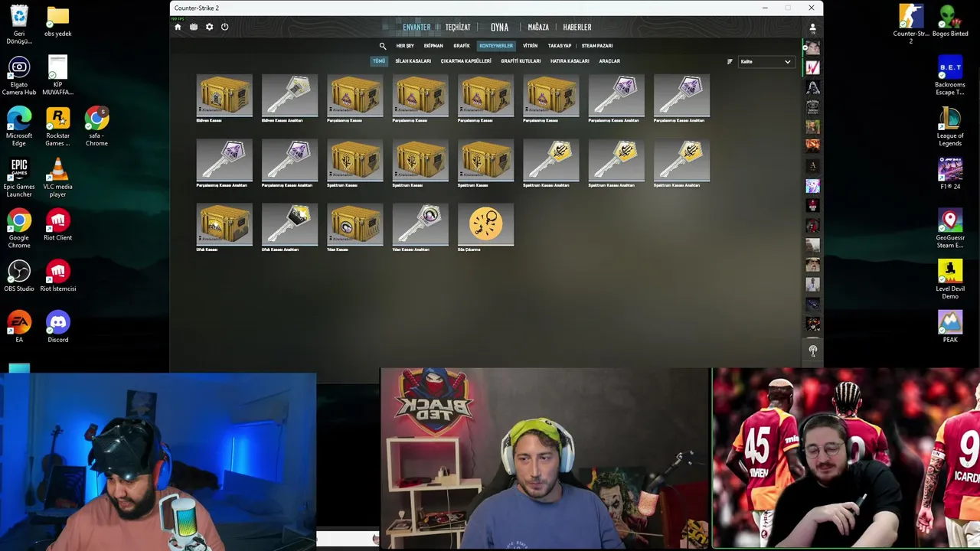Open the Kalite sort dropdown

766,61
